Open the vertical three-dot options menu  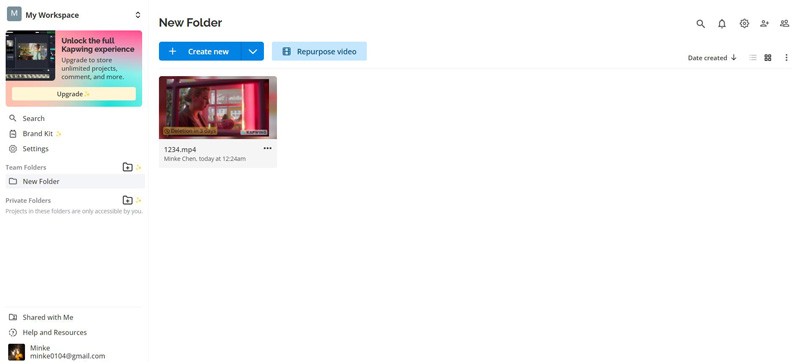click(786, 58)
